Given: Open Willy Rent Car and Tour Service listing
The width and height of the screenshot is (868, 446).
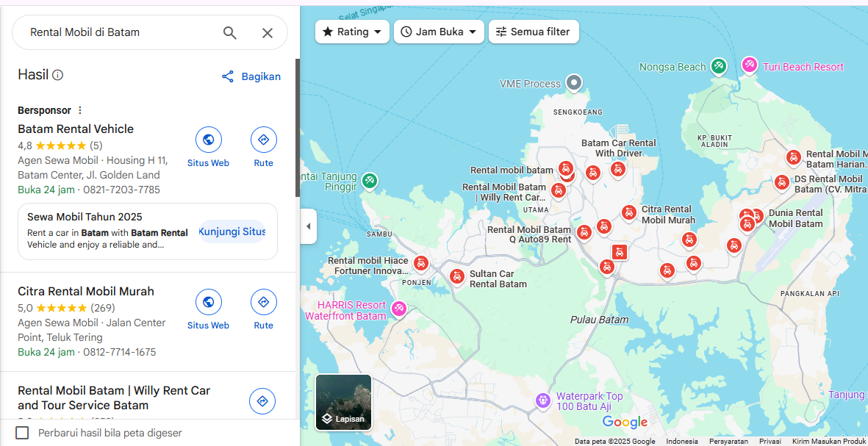Looking at the screenshot, I should (x=114, y=398).
